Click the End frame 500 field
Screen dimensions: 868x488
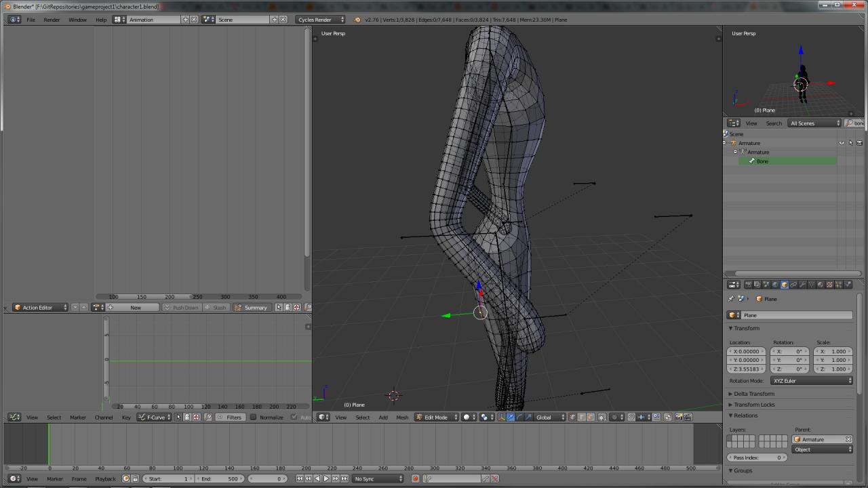tap(218, 479)
